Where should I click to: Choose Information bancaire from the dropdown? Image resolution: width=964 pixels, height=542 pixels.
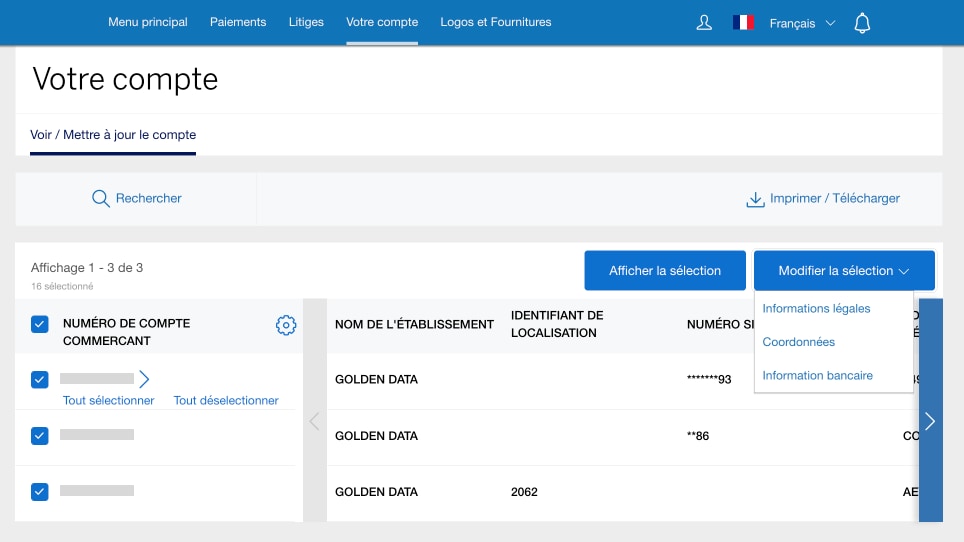(x=817, y=376)
